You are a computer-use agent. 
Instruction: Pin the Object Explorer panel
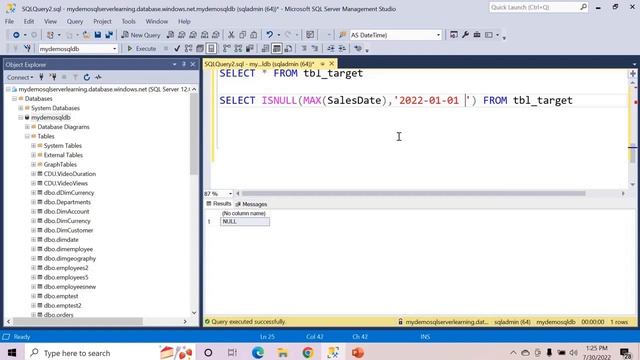pos(184,64)
